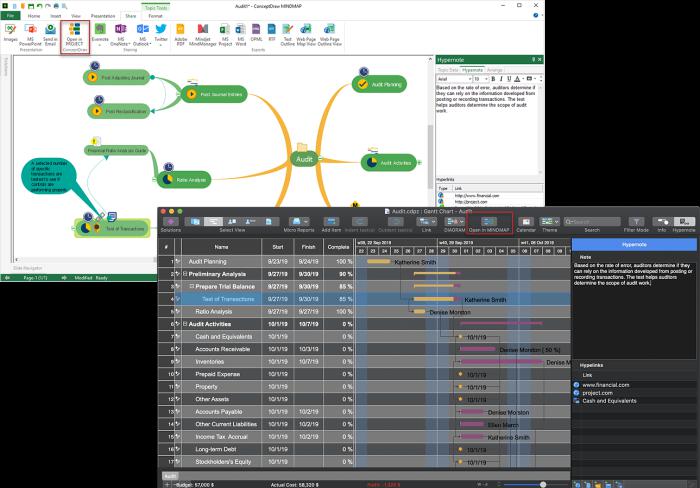Click Filter Mode in Gantt toolbar
Viewport: 700px width, 488px height.
pos(636,225)
